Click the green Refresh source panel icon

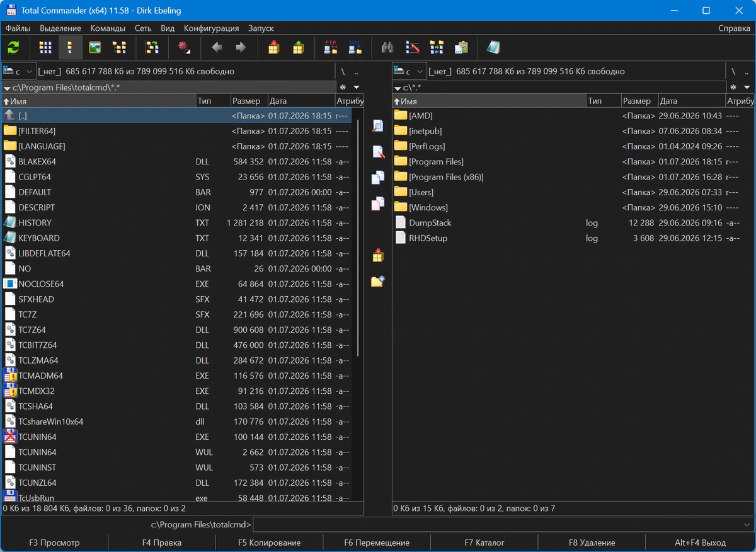click(13, 47)
